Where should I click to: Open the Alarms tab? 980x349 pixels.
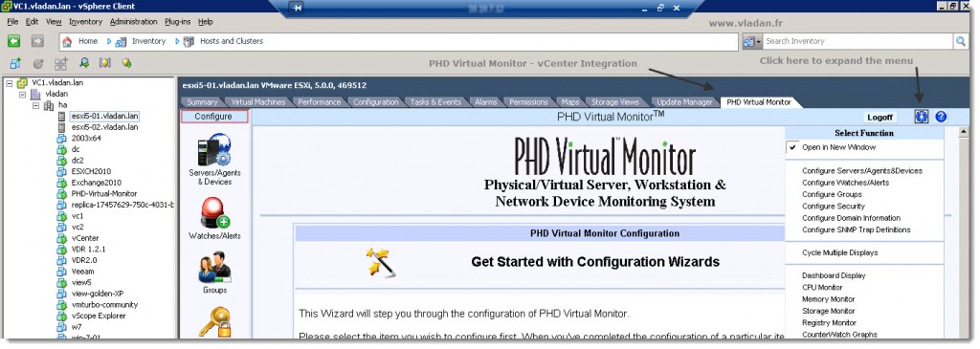(x=485, y=102)
